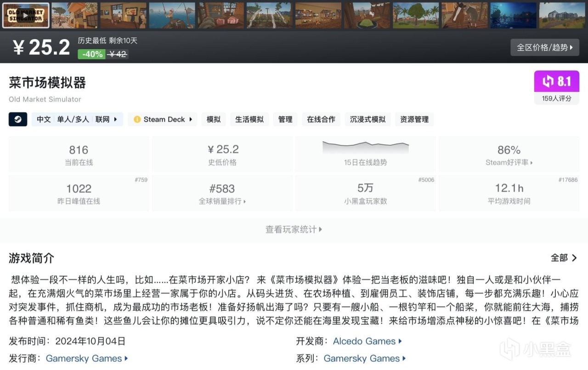Click the 159人评分 rating count
The height and width of the screenshot is (370, 588).
(x=556, y=98)
